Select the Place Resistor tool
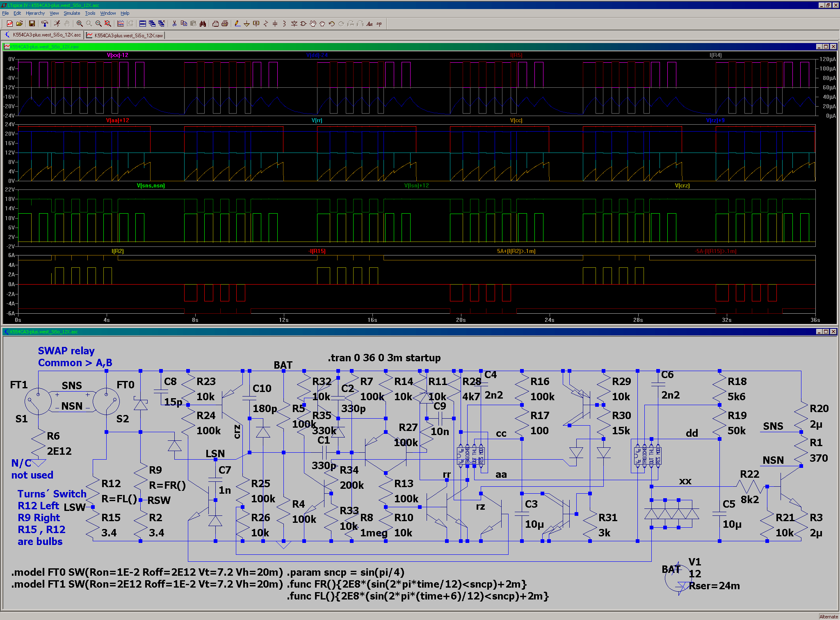 point(266,24)
